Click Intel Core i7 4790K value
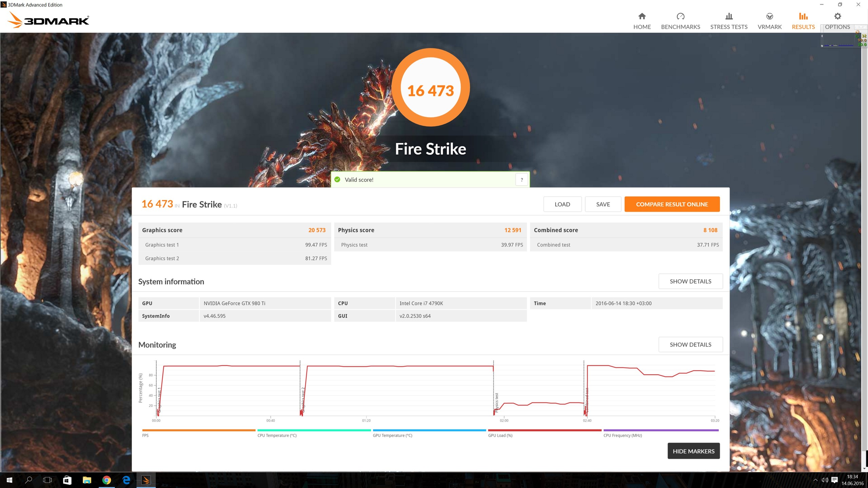868x488 pixels. (421, 303)
